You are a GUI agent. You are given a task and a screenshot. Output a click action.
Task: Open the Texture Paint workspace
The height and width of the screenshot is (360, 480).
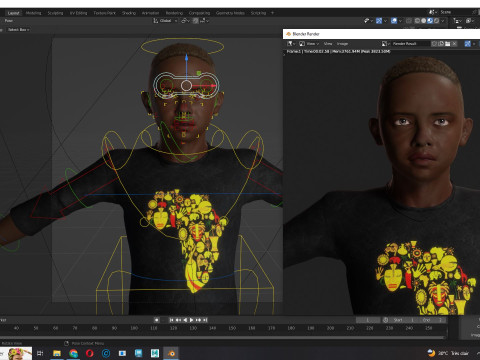[104, 13]
